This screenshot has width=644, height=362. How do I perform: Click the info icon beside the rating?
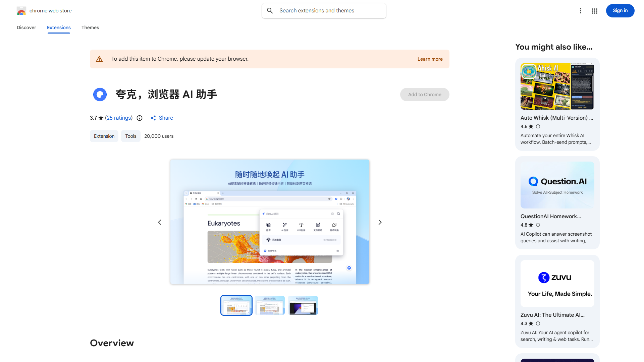pos(139,118)
